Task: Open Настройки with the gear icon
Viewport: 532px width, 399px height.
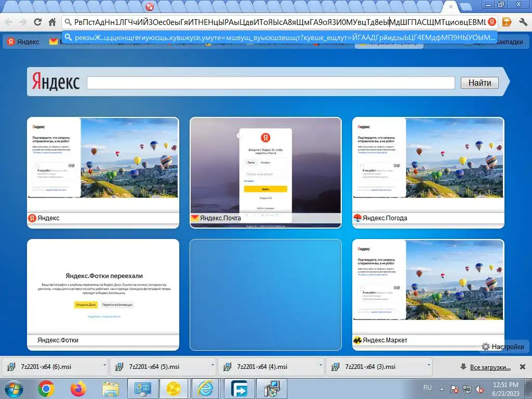Action: (503, 347)
